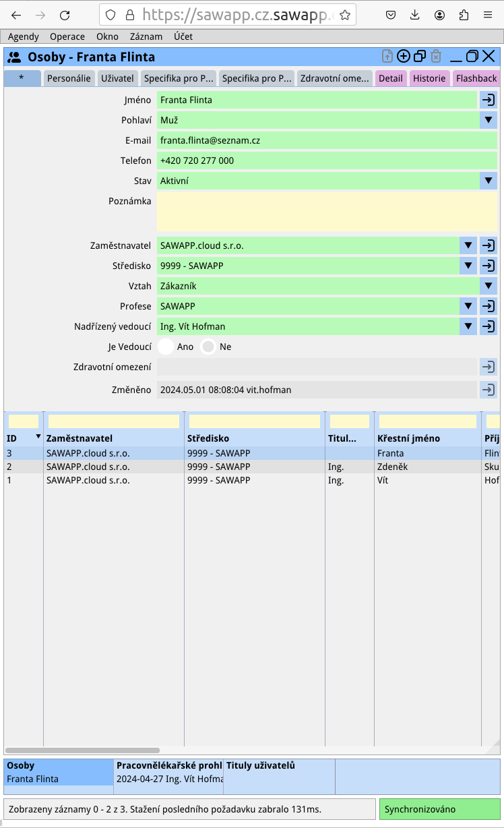
Task: Go back in browser history
Action: (16, 15)
